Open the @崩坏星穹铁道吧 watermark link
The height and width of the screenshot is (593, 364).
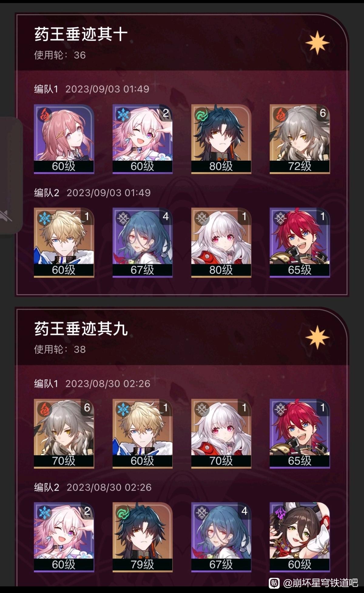pyautogui.click(x=320, y=583)
